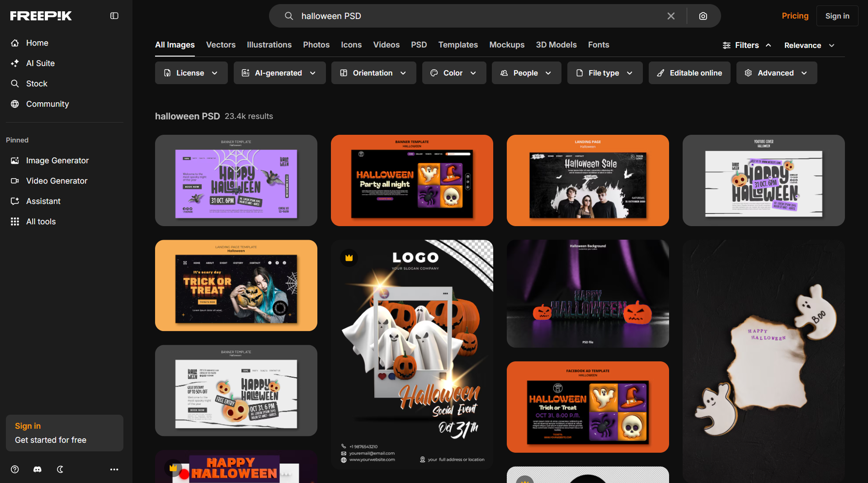Click the Filters sliders icon
The height and width of the screenshot is (483, 868).
coord(726,45)
